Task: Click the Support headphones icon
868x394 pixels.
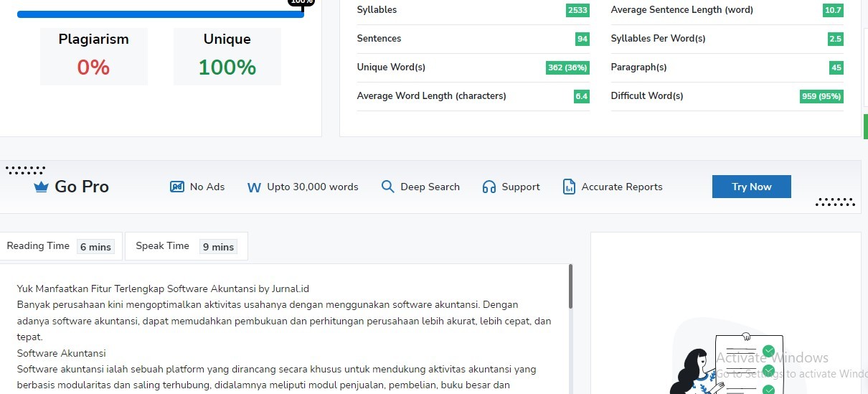Action: click(489, 187)
